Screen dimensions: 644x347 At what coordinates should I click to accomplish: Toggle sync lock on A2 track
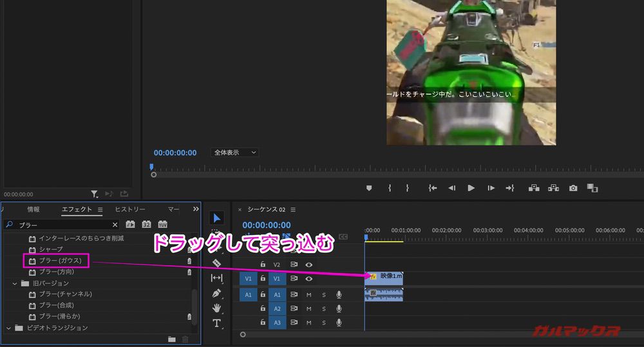(294, 308)
